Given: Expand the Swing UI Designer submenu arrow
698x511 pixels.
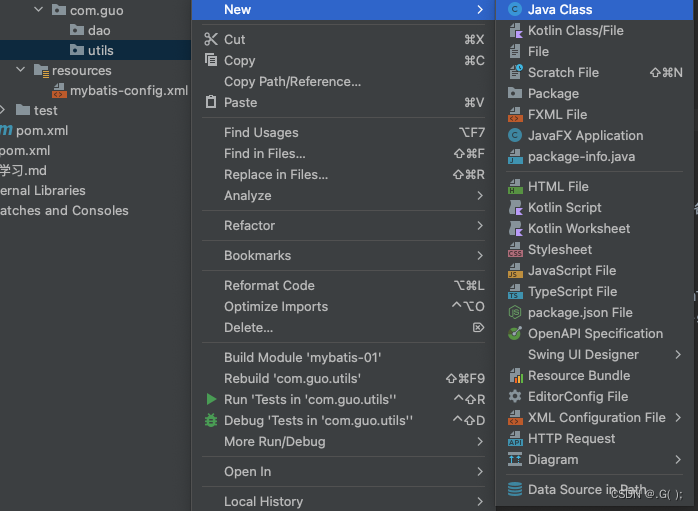Looking at the screenshot, I should tap(678, 355).
